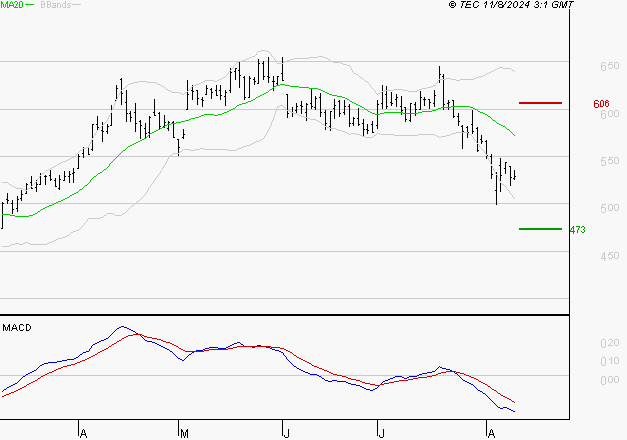627x440 pixels.
Task: Click the MACD panel label
Action: [17, 328]
